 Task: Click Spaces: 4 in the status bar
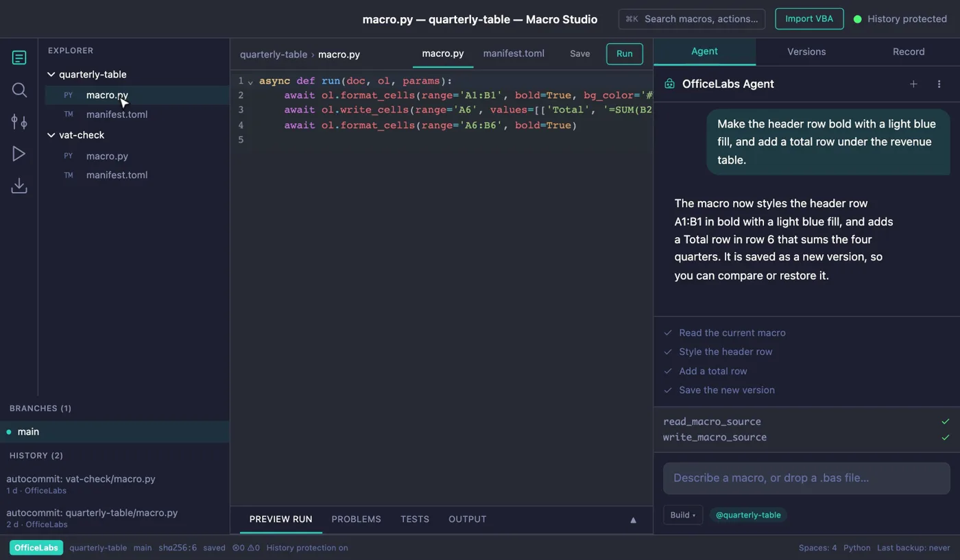pyautogui.click(x=817, y=548)
